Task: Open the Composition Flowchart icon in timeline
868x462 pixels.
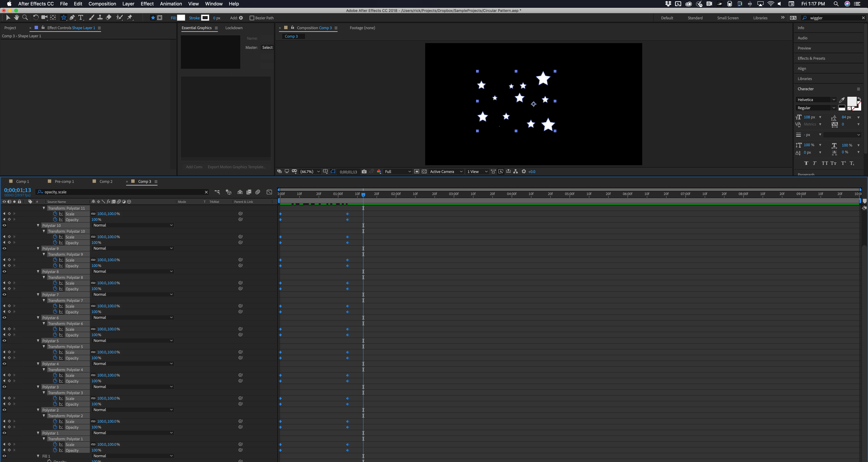Action: [x=217, y=192]
